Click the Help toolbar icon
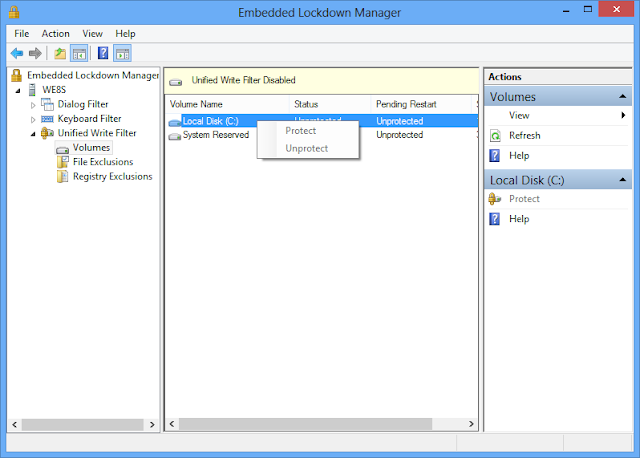The width and height of the screenshot is (640, 458). [x=103, y=53]
